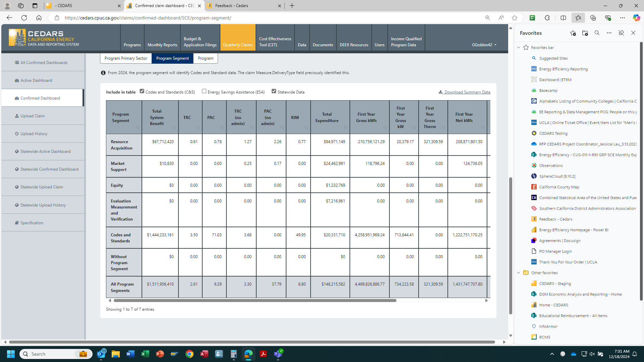Click the Copilot icon in browser
Viewport: 644px width, 362px height.
[636, 18]
